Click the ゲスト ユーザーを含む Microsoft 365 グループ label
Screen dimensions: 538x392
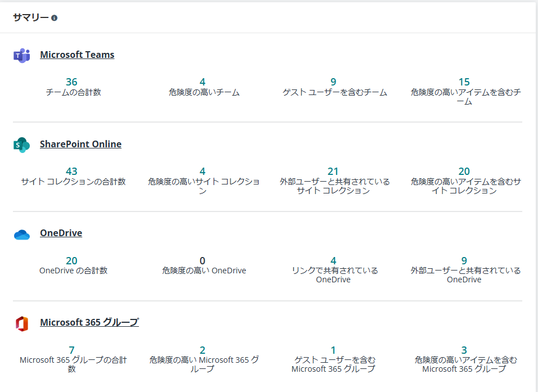[x=333, y=364]
